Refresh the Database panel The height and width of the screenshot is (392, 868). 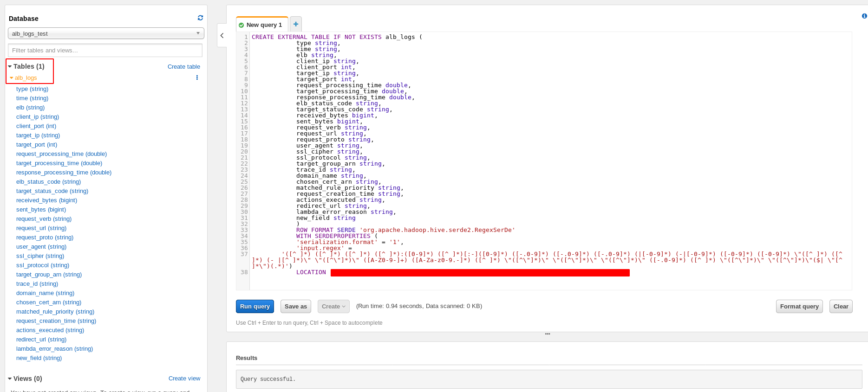pyautogui.click(x=200, y=18)
